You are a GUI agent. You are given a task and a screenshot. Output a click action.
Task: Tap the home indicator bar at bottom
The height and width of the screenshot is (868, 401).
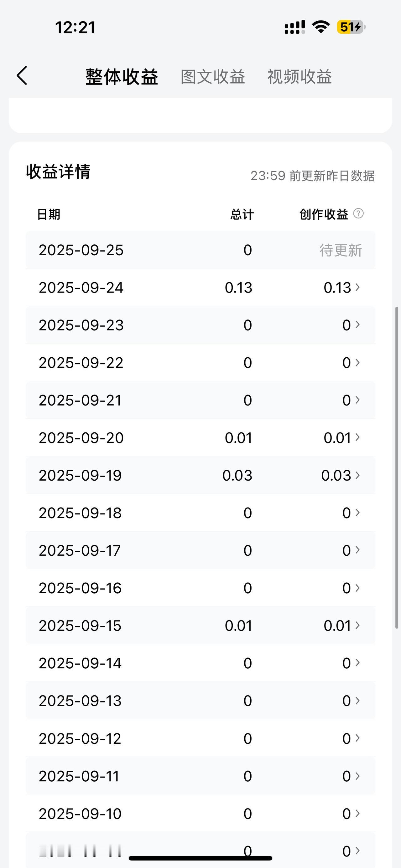200,858
